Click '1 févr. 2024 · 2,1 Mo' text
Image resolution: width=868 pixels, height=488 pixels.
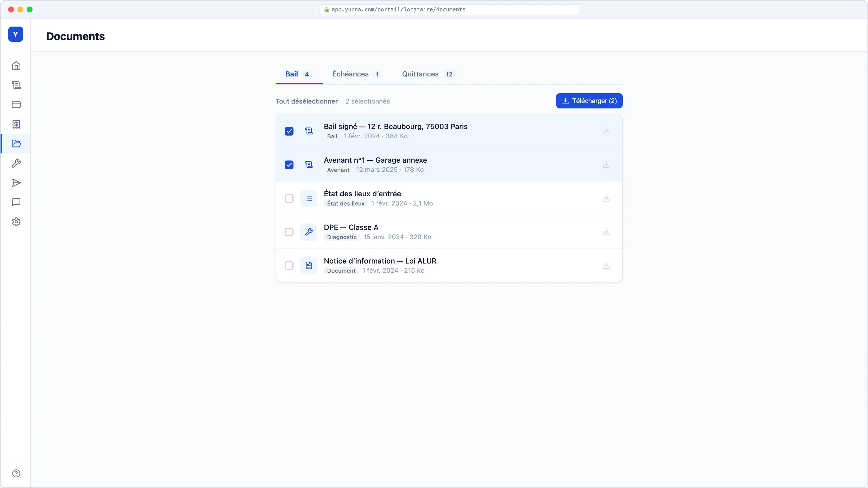(x=402, y=203)
